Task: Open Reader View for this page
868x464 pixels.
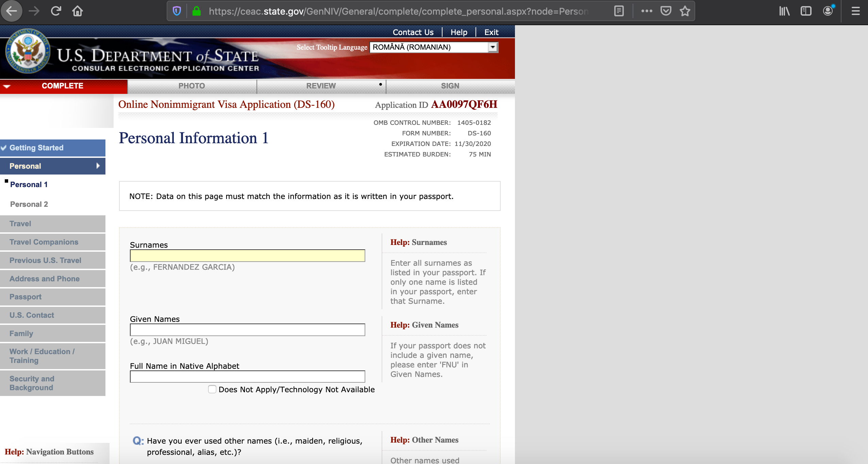Action: coord(618,11)
